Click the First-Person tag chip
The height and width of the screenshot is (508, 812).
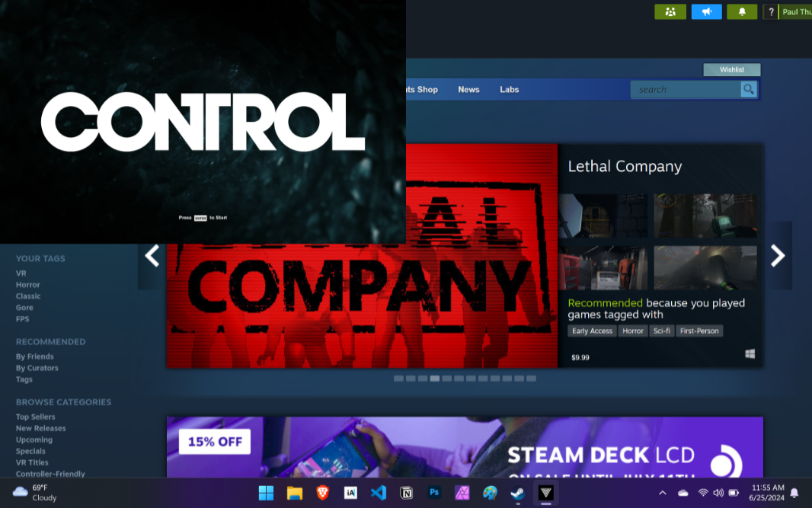coord(699,331)
